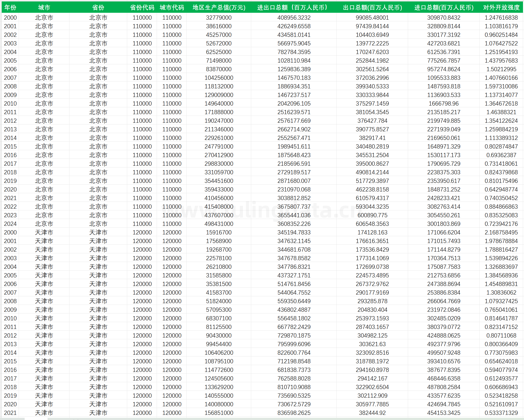The image size is (524, 420).
Task: Select export value 606548.3563
Action: click(372, 224)
